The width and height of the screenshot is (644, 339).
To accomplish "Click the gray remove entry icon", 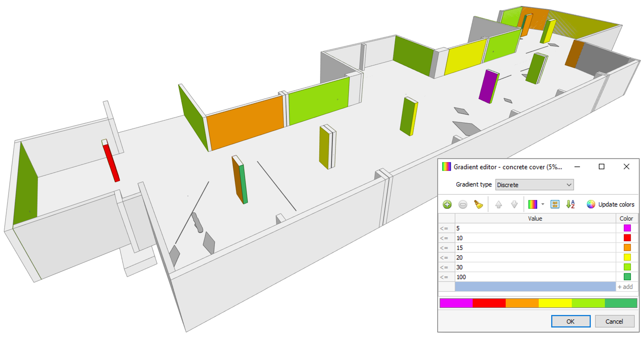I will pos(463,205).
